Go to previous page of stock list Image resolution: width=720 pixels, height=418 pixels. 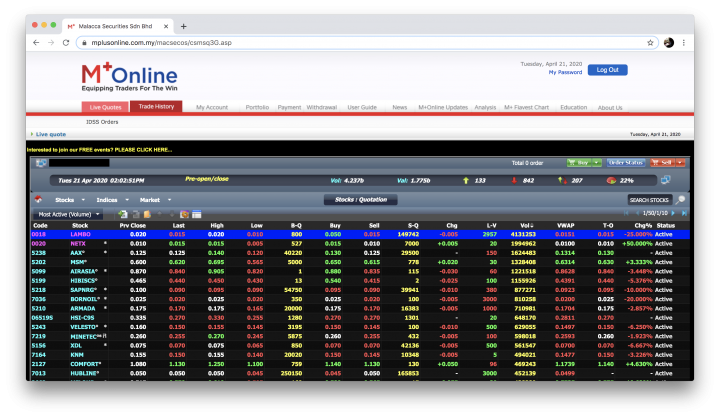click(637, 213)
